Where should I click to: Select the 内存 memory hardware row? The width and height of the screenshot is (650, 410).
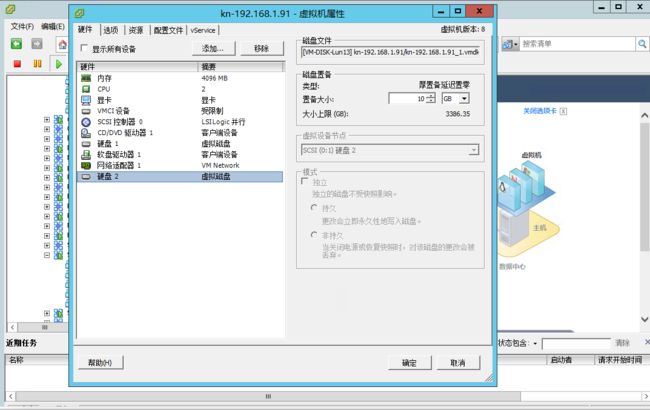click(180, 78)
